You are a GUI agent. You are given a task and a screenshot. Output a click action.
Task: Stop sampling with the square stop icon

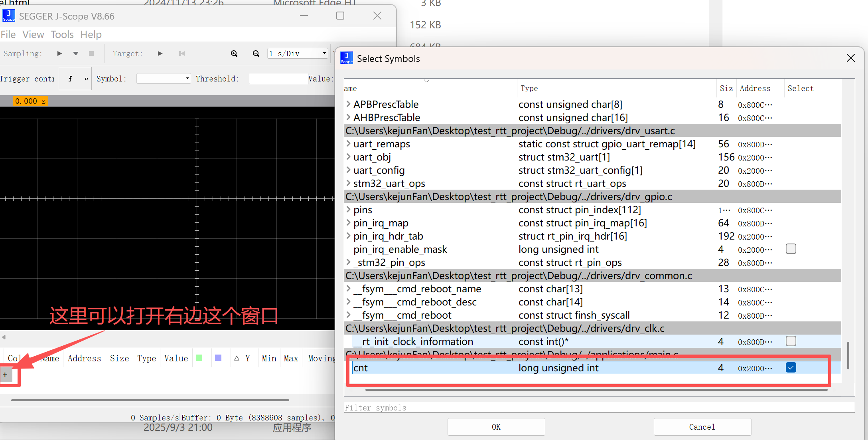(91, 54)
